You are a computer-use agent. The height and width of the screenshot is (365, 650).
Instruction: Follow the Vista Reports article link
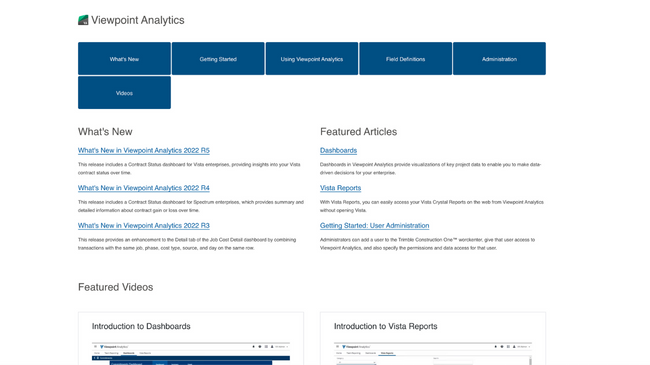pos(340,188)
